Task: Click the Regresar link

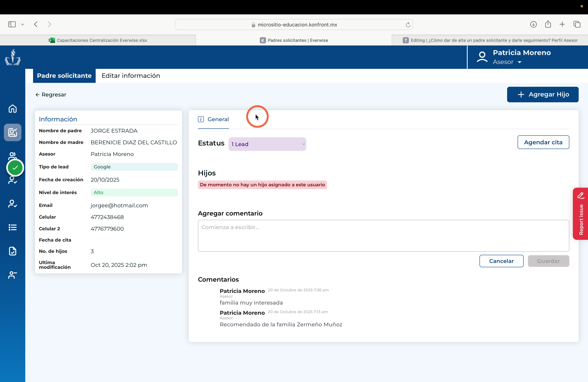Action: pyautogui.click(x=51, y=95)
